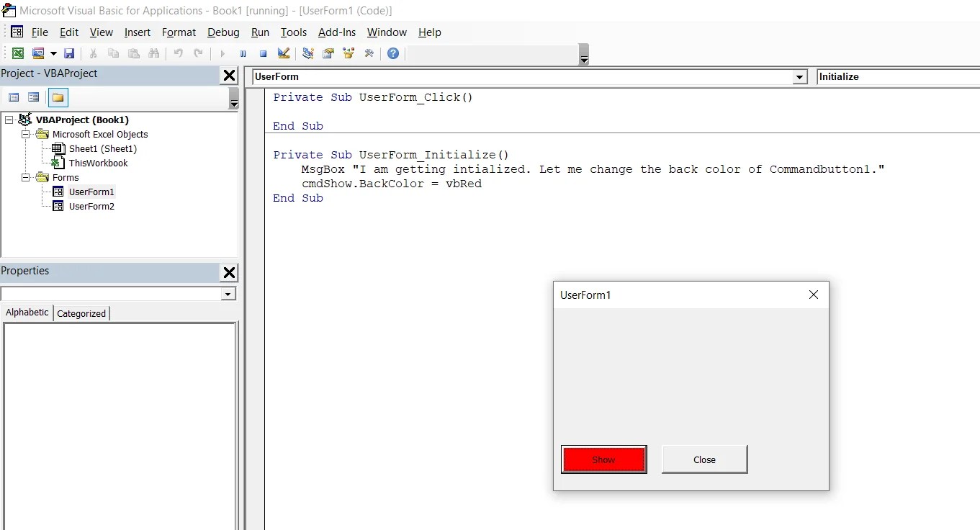Pause execution using the Break icon
The height and width of the screenshot is (530, 980).
(x=243, y=53)
